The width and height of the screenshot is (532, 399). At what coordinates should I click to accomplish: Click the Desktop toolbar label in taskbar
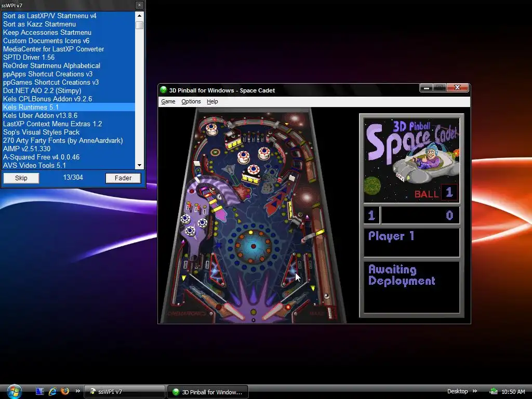tap(457, 391)
